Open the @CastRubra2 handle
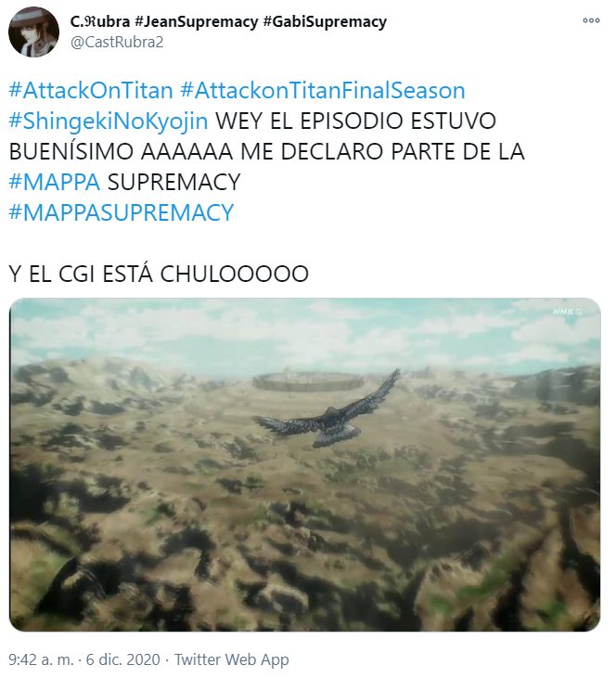The image size is (616, 678). tap(117, 43)
